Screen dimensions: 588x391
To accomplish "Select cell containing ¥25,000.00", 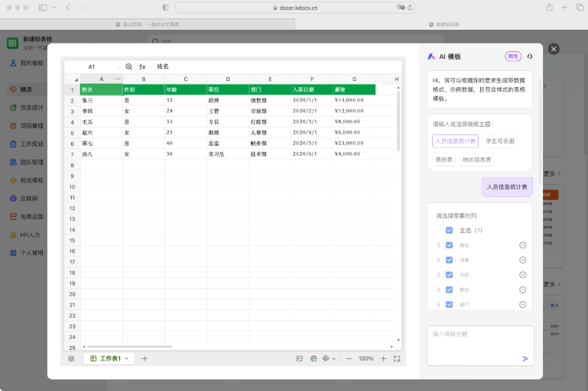I will pos(354,143).
